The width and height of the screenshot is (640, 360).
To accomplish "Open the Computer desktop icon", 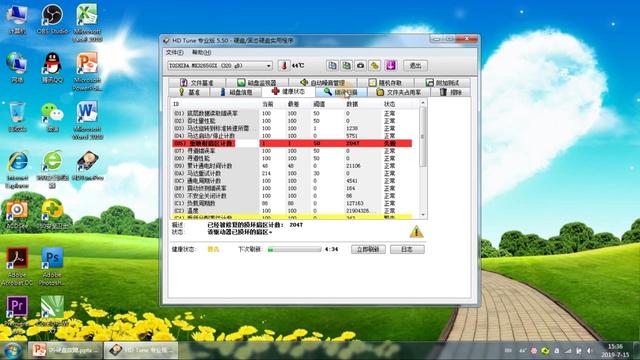I will (x=17, y=20).
